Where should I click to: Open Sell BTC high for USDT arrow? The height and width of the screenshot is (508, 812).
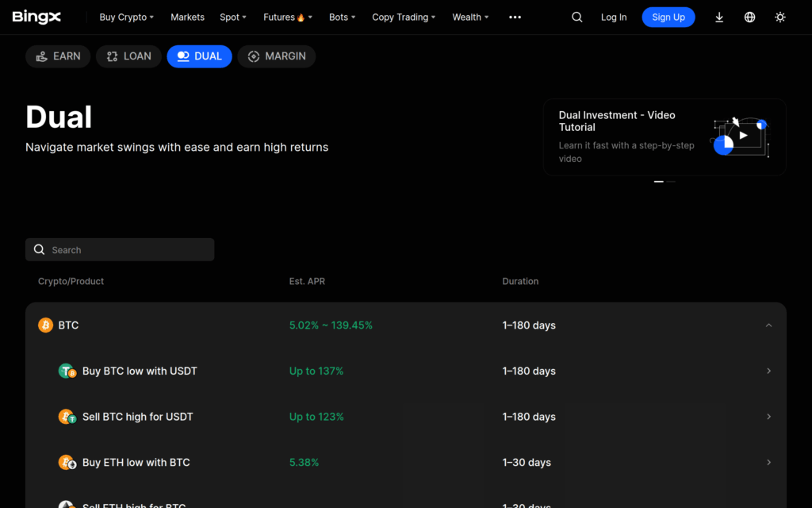(x=768, y=416)
